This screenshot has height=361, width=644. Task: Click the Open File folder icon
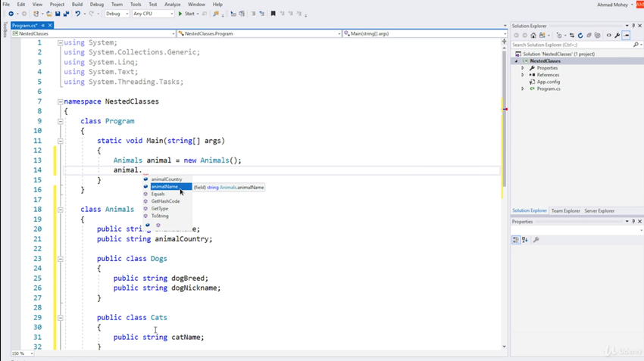(x=49, y=14)
